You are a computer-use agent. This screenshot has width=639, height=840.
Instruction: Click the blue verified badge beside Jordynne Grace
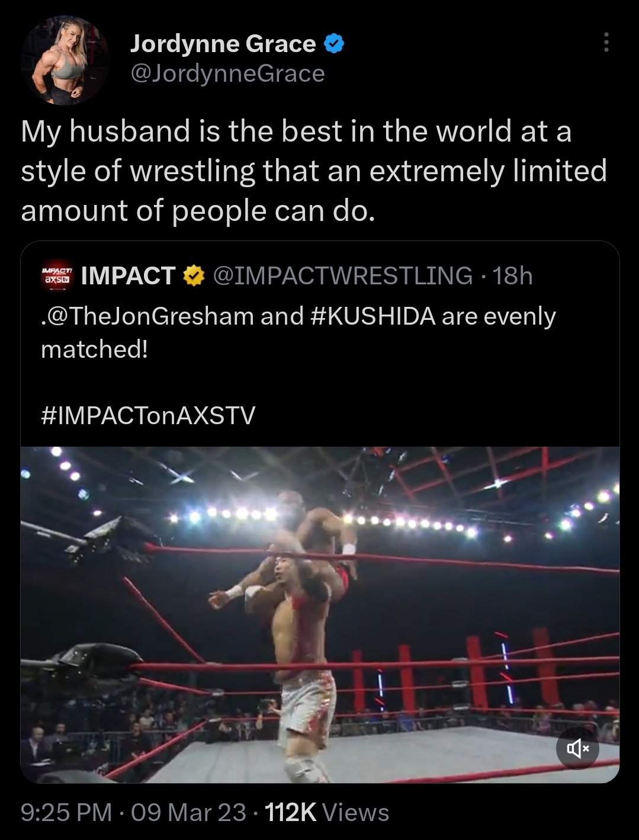pyautogui.click(x=334, y=44)
